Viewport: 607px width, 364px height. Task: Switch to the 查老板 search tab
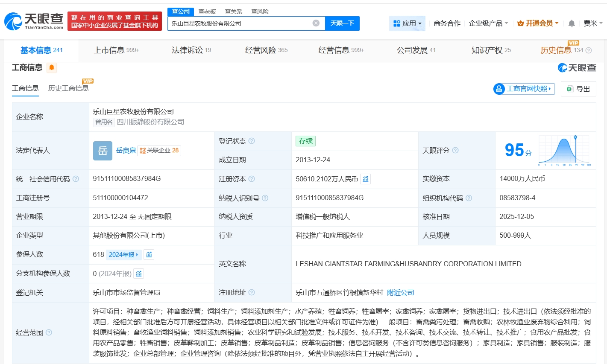(x=207, y=12)
